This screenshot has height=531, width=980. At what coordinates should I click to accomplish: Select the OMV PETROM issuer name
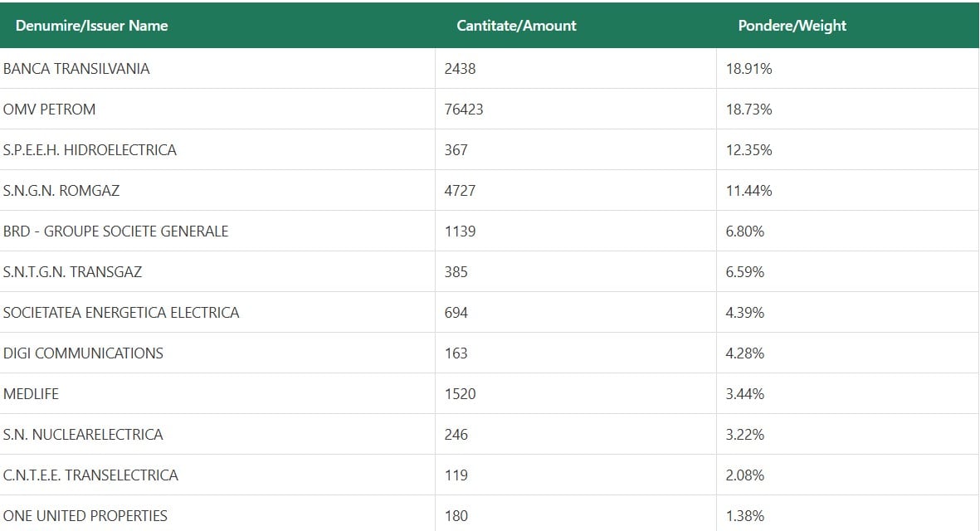coord(49,110)
